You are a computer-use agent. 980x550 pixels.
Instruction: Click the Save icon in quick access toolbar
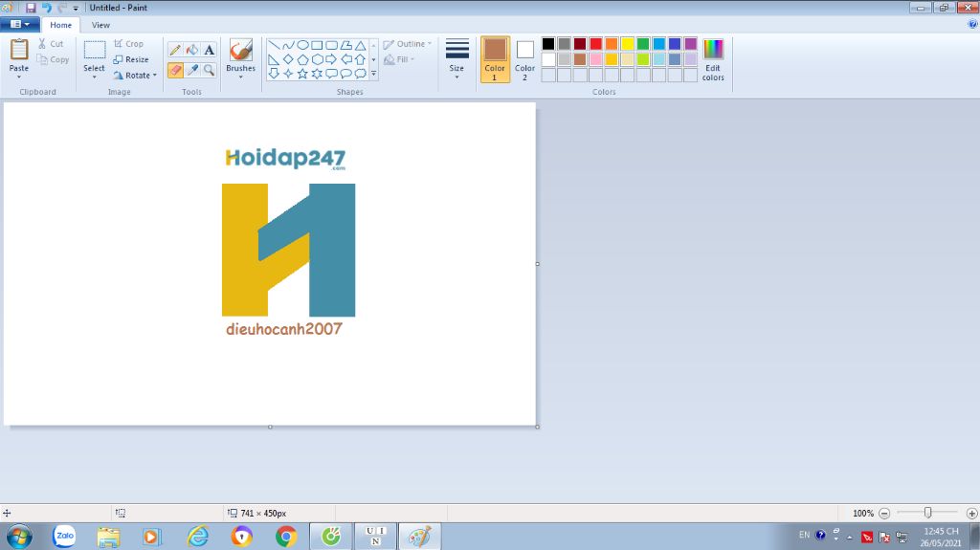[31, 8]
